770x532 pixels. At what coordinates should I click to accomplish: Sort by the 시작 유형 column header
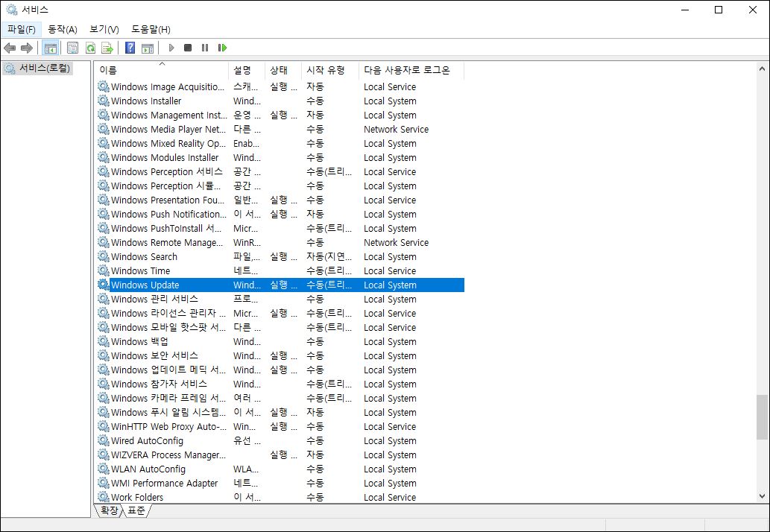[x=330, y=70]
